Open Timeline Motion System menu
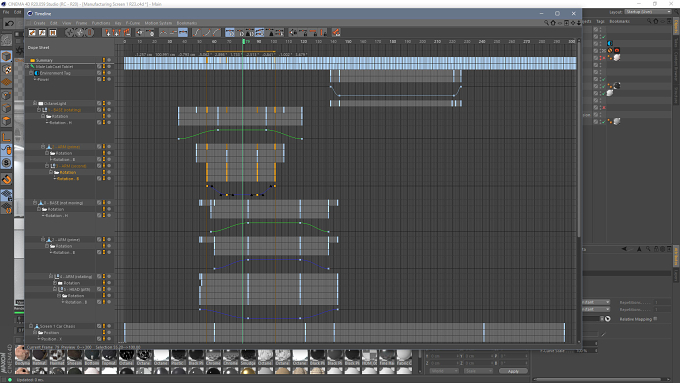Screen dimensions: 680x383 158,23
